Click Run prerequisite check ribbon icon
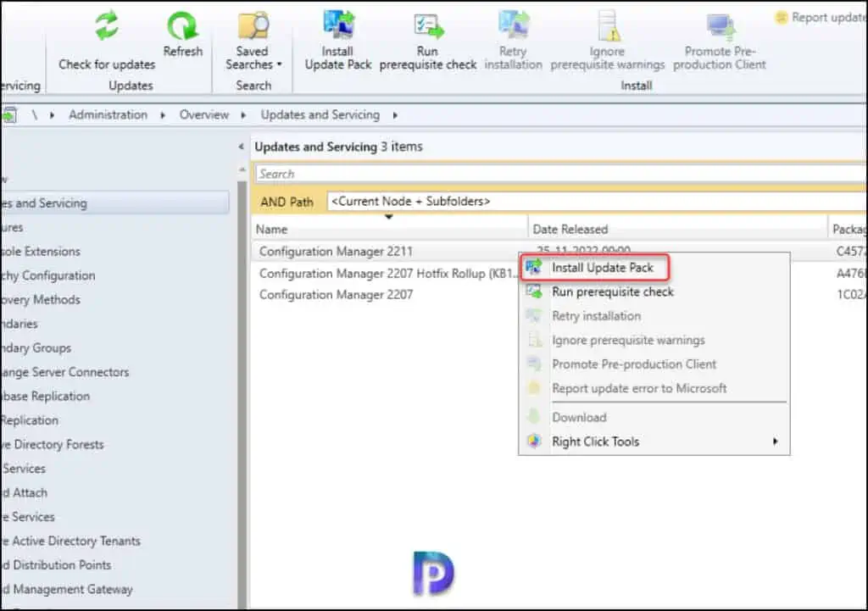This screenshot has height=611, width=868. 428,26
